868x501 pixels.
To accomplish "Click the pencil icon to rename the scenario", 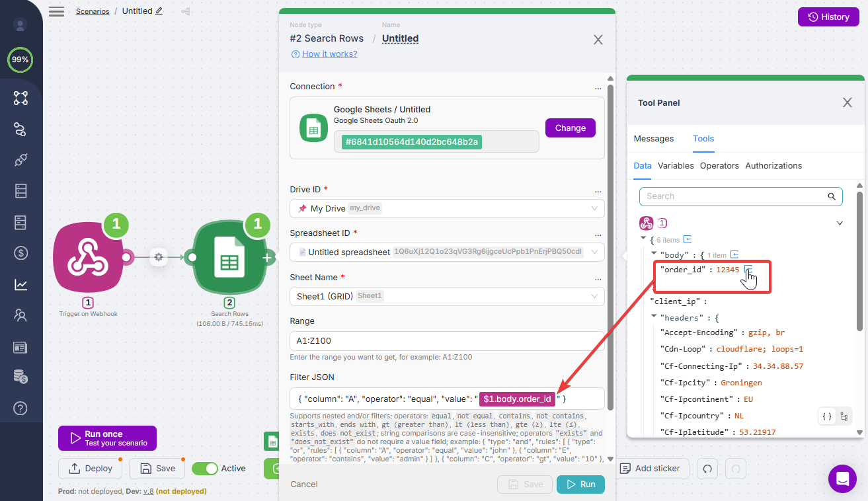I will [x=159, y=11].
